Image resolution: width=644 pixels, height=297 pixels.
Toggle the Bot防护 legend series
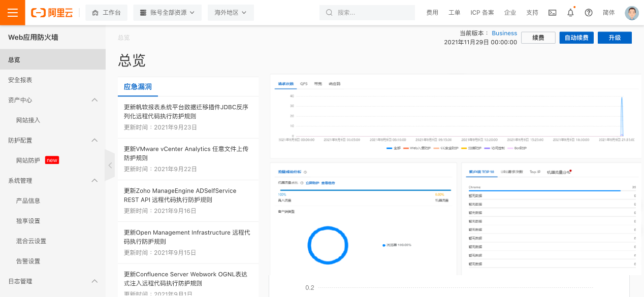click(x=517, y=148)
